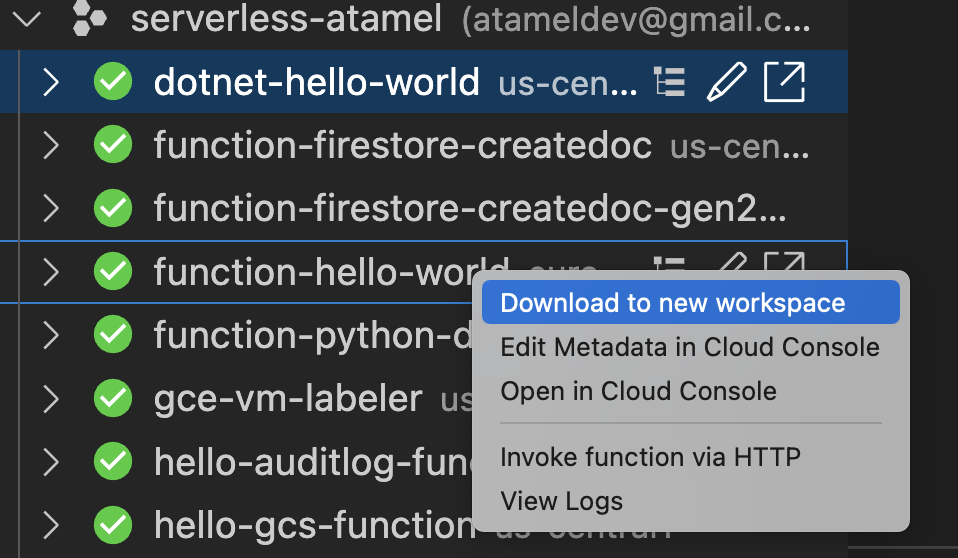Choose View Logs from context menu
This screenshot has width=958, height=558.
(x=690, y=501)
